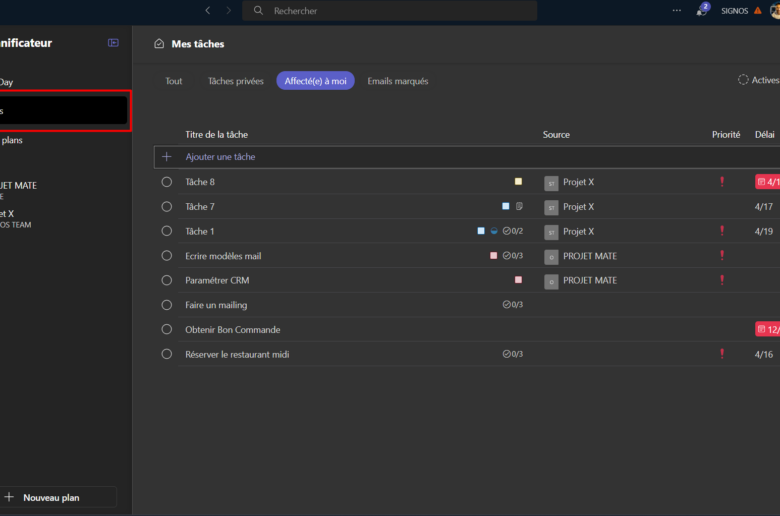Click the Nouveau plan button
780x516 pixels.
(51, 497)
